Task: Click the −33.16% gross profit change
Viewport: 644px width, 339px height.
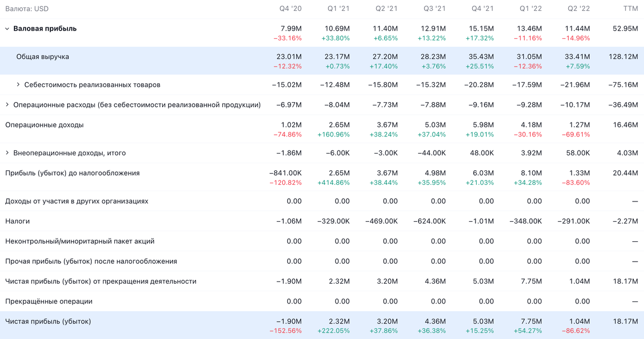Action: click(x=288, y=38)
